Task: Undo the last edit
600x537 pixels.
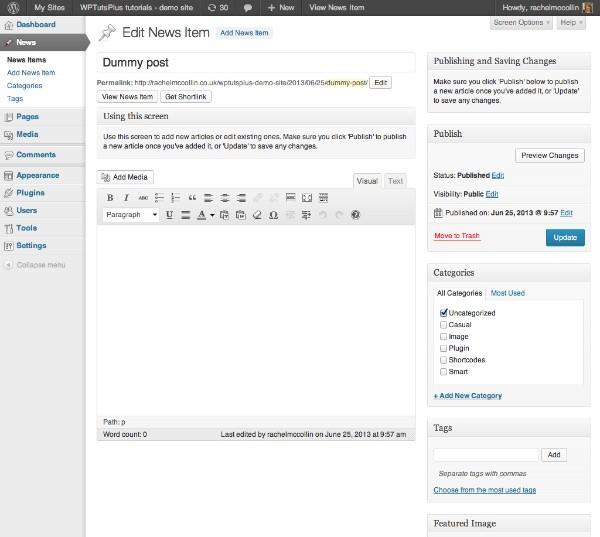Action: (x=323, y=215)
